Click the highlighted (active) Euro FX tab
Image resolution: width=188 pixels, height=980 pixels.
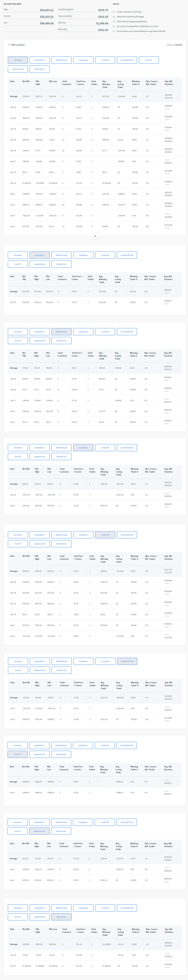pyautogui.click(x=17, y=754)
